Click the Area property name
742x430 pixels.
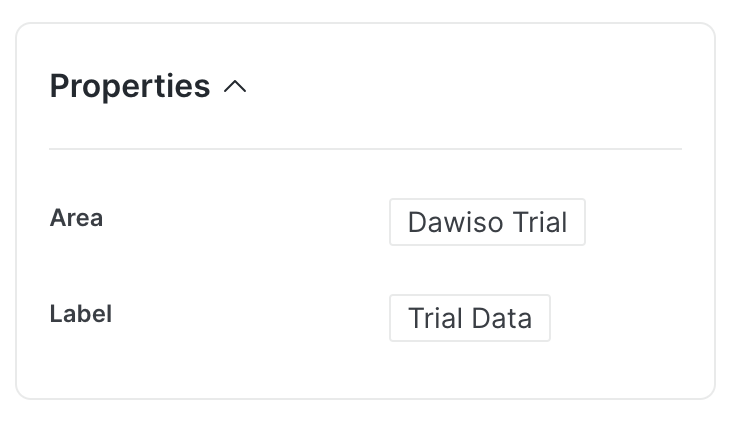76,217
